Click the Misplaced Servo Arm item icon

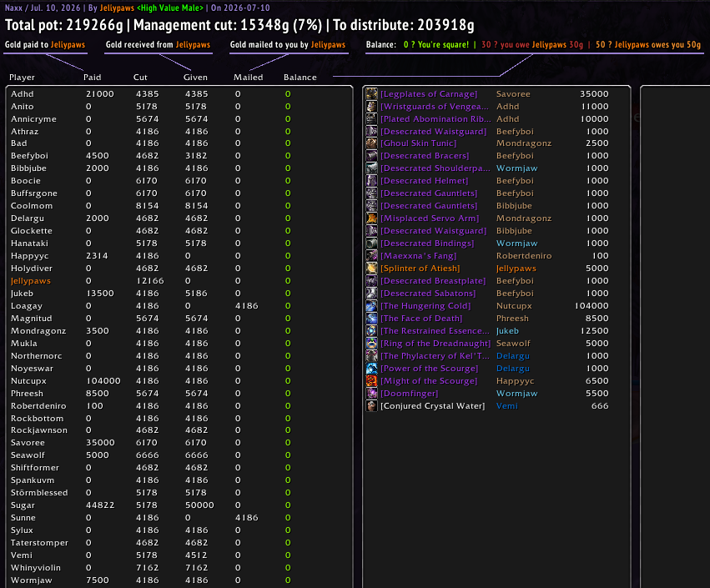pos(372,219)
